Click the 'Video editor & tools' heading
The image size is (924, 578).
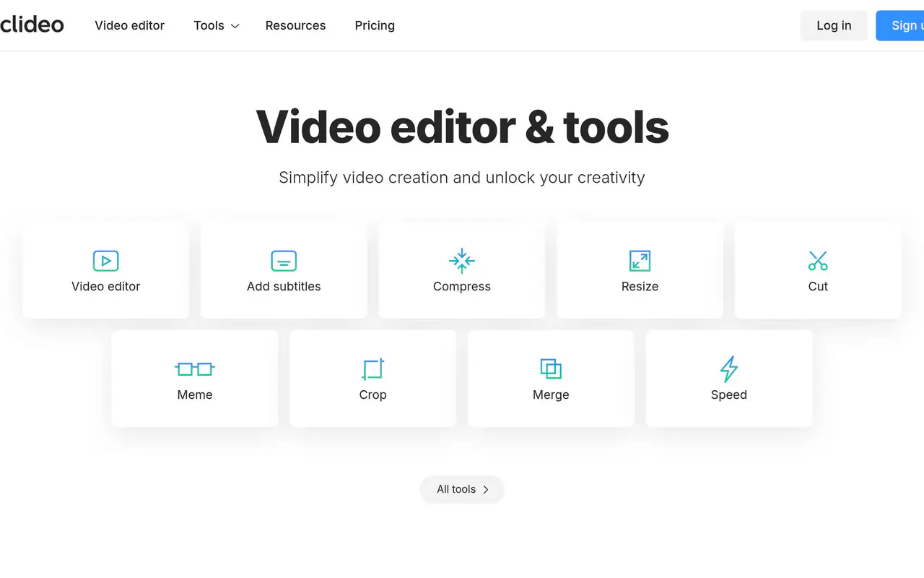(x=462, y=126)
